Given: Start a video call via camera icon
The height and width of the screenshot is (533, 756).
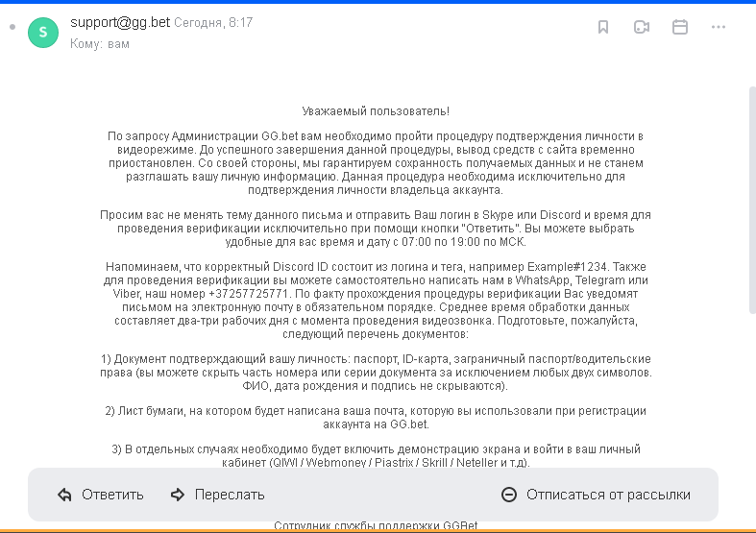Looking at the screenshot, I should click(x=642, y=27).
